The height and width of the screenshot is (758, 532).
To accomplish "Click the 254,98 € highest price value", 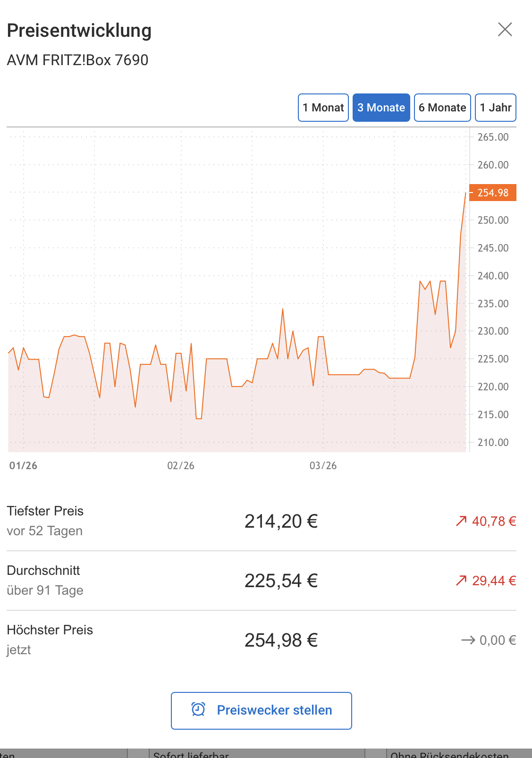I will (281, 640).
